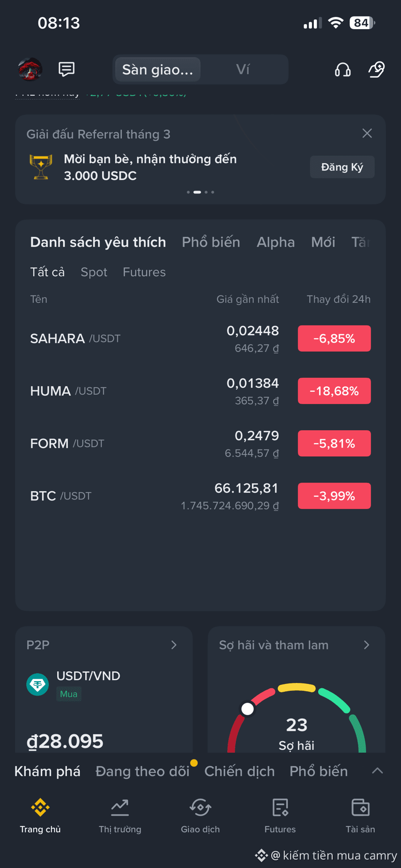Open the Đang theo dõi feed
The image size is (401, 868).
click(142, 771)
